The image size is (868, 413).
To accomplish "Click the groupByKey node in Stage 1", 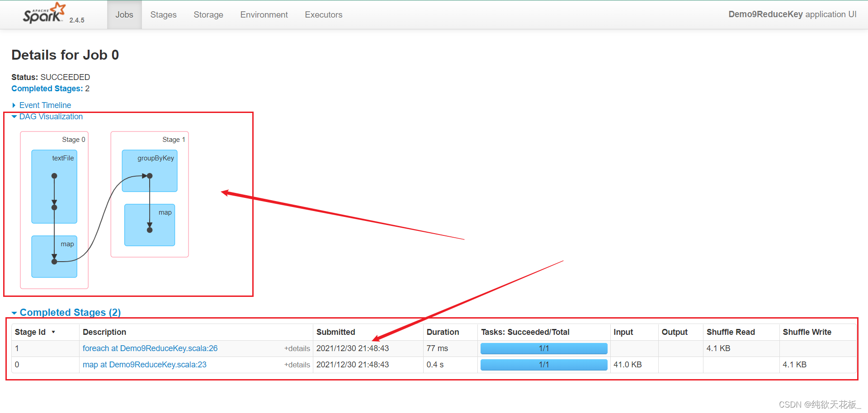I will tap(150, 171).
